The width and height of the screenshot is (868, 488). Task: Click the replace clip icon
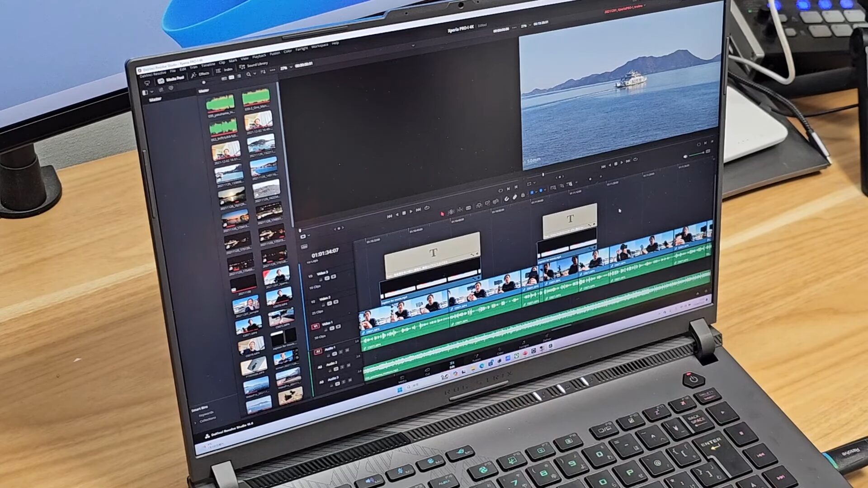495,202
